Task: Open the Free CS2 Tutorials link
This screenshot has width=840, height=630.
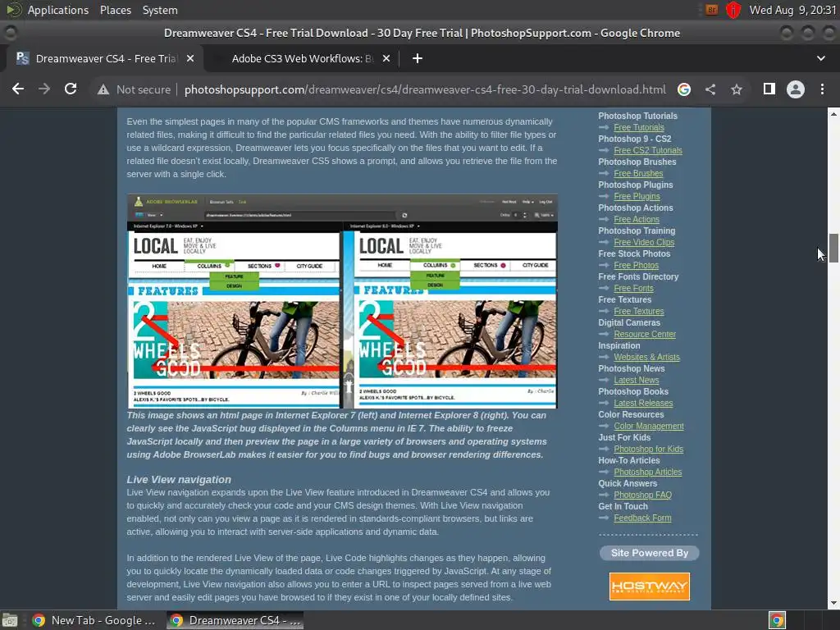Action: click(648, 151)
